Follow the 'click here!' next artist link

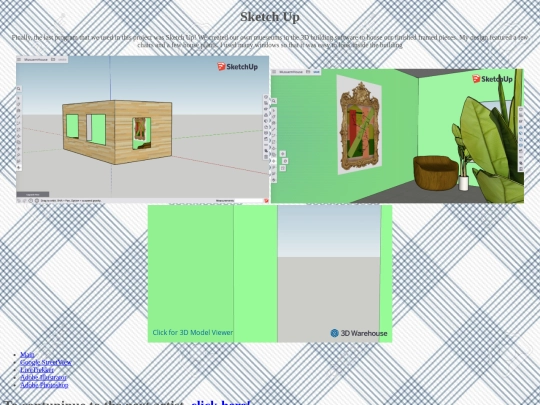[x=220, y=402]
